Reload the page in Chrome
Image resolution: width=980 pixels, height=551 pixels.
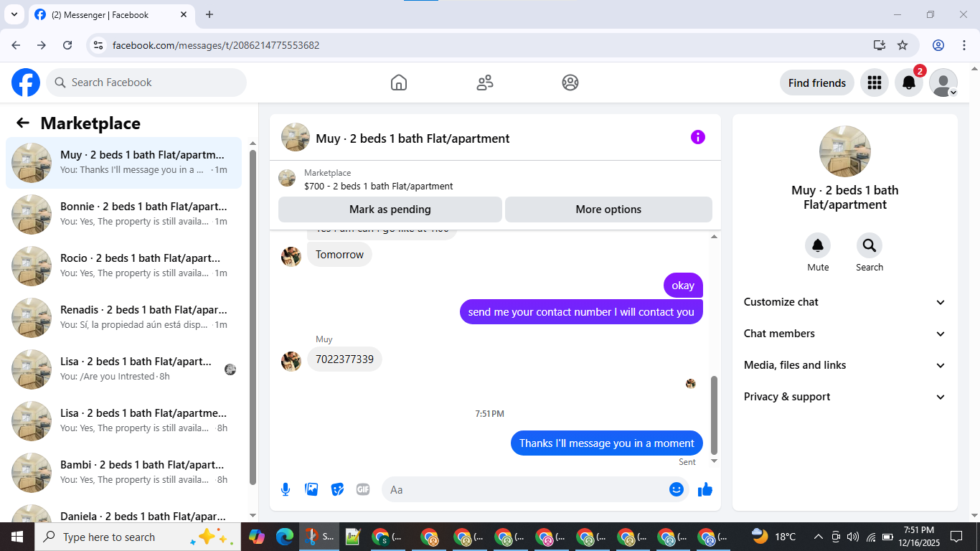67,45
